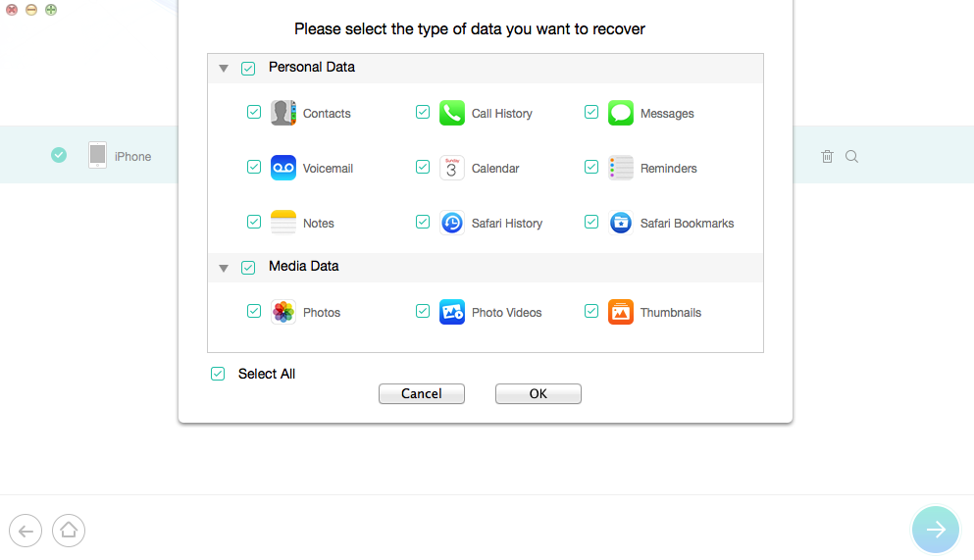Screen dimensions: 974x560
Task: Click the Contacts icon
Action: pyautogui.click(x=283, y=113)
